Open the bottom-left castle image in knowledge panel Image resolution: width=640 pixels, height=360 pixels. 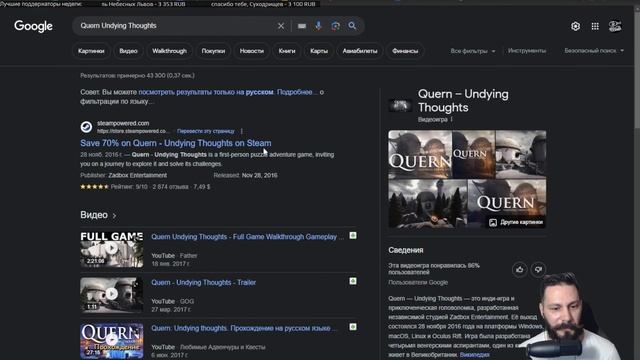tap(427, 204)
